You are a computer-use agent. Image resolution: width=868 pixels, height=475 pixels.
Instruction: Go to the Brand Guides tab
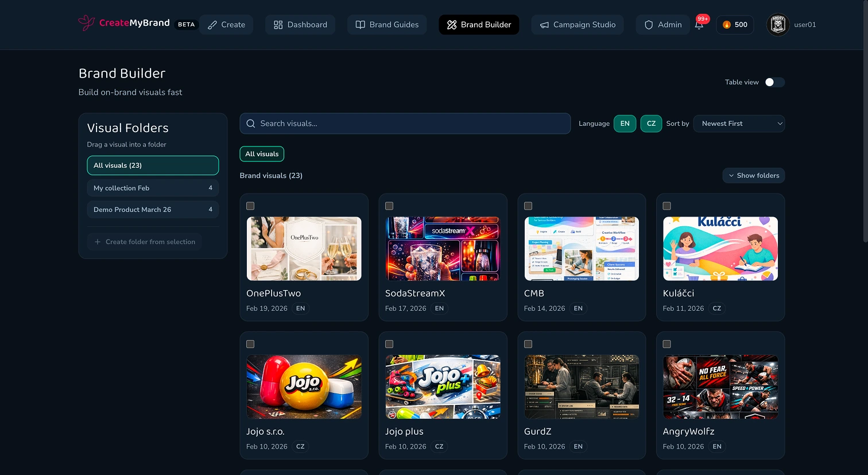click(x=387, y=25)
